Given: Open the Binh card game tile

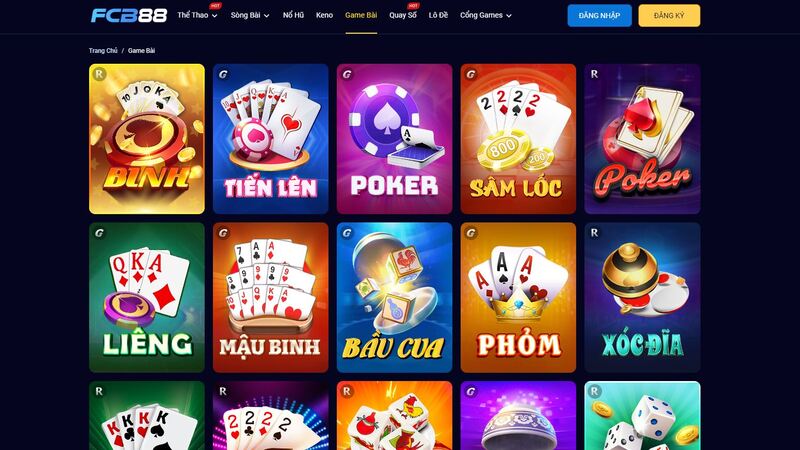Looking at the screenshot, I should click(x=147, y=139).
